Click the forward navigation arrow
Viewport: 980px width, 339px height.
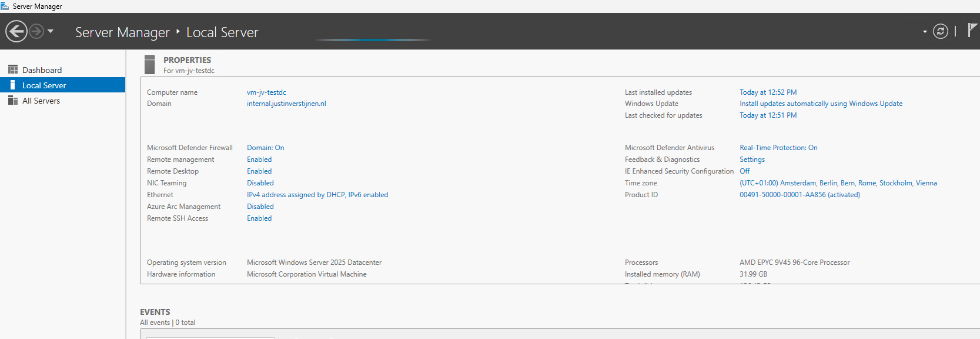click(x=36, y=31)
